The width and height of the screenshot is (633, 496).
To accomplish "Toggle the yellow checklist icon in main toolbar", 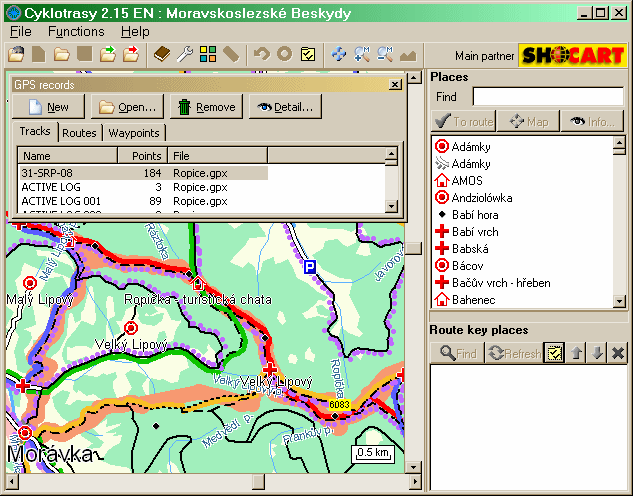I will coord(309,54).
